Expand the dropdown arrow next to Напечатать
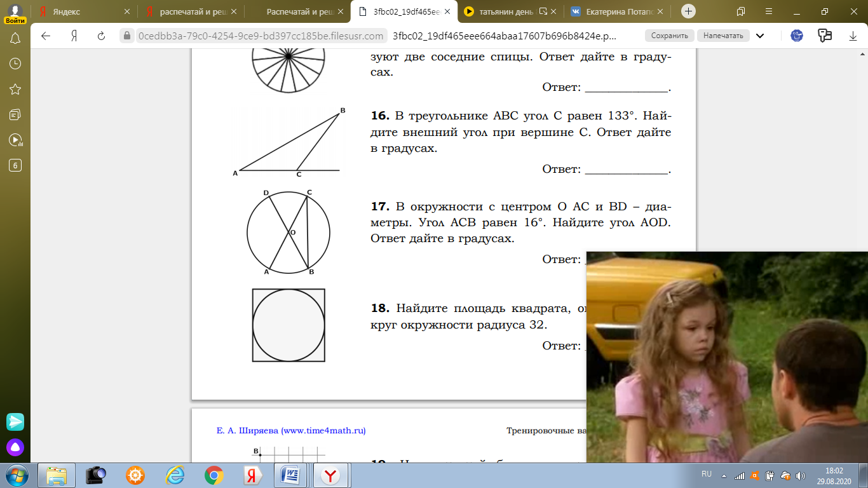The image size is (868, 488). click(759, 36)
